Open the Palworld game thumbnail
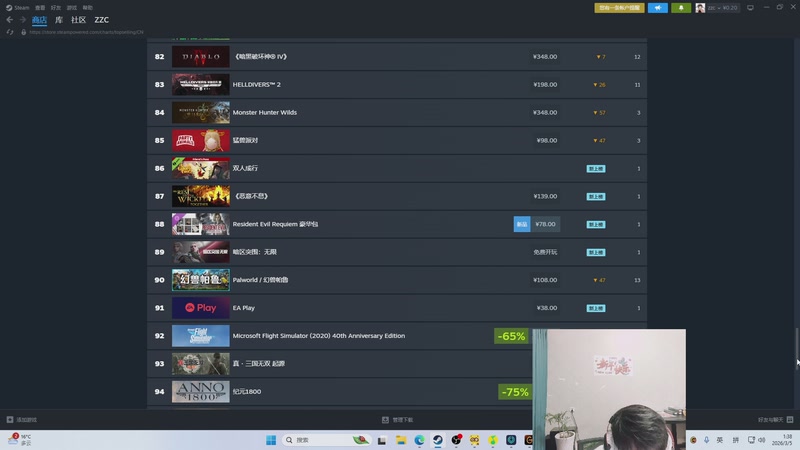The height and width of the screenshot is (450, 800). click(201, 280)
